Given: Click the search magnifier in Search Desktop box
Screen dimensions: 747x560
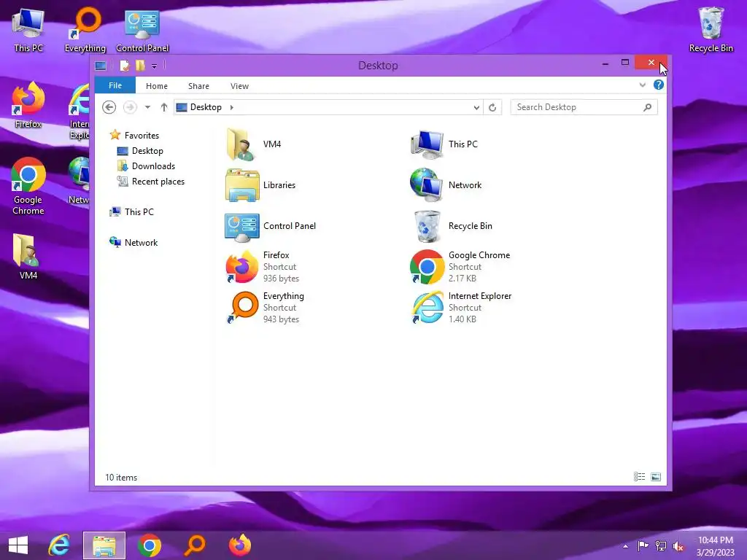Looking at the screenshot, I should (648, 108).
